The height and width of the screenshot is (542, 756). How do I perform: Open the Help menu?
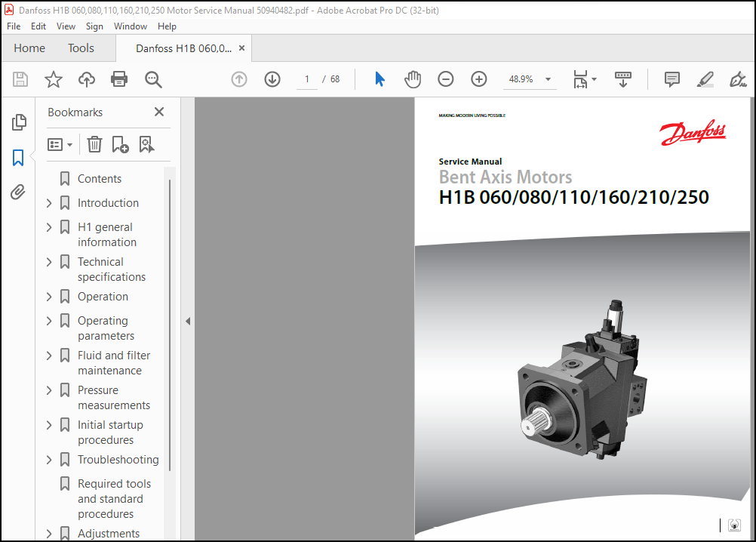(167, 26)
